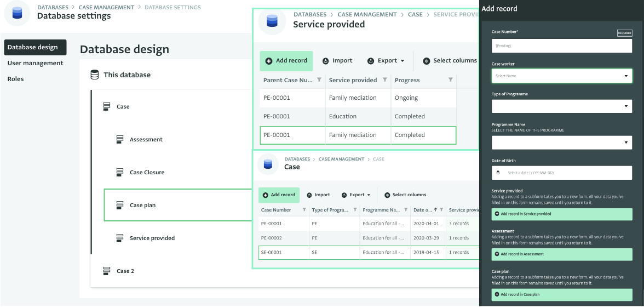Filter the Programme Name column
The image size is (644, 308).
pos(405,210)
